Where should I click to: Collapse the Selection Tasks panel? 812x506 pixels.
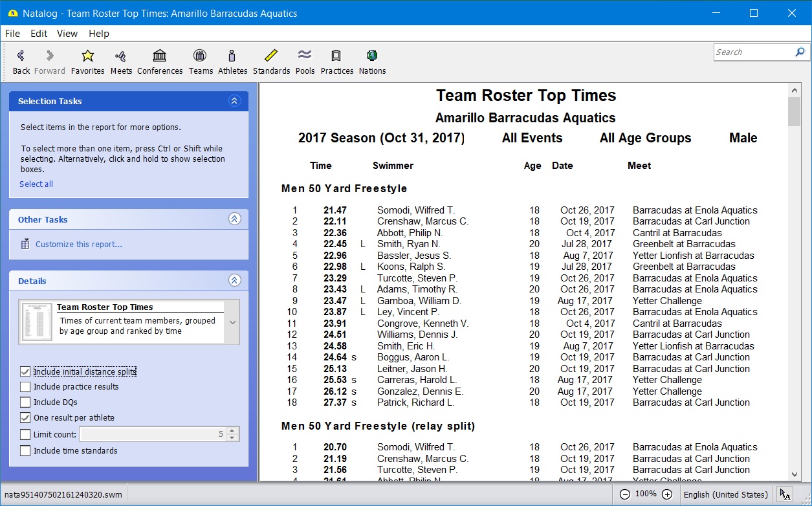(x=234, y=101)
